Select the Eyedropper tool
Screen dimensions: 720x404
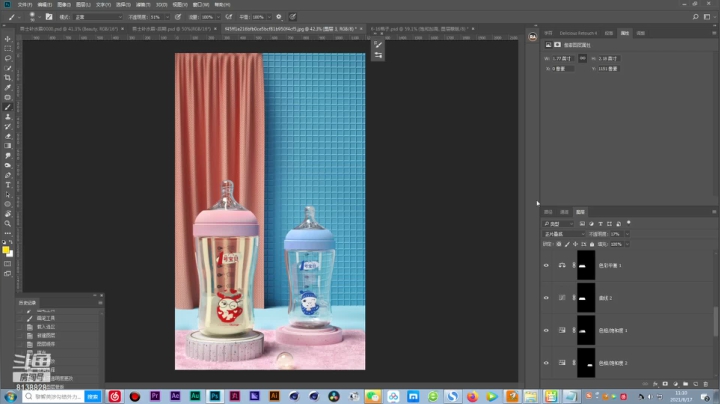(8, 87)
